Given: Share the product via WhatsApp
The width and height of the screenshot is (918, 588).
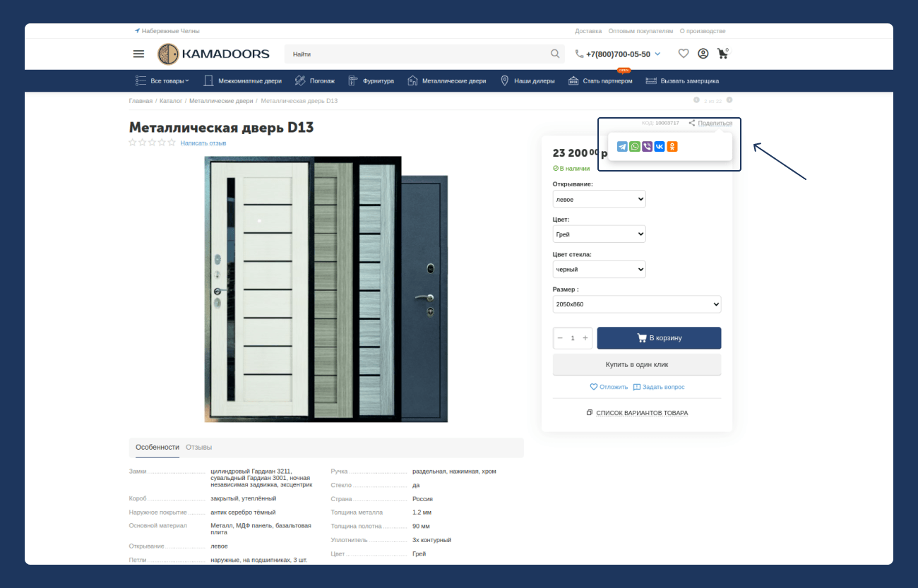Looking at the screenshot, I should 635,147.
